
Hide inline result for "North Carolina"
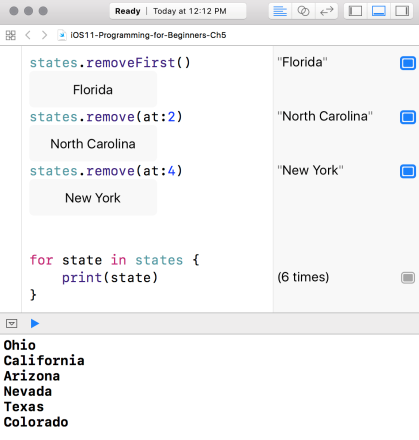pyautogui.click(x=408, y=117)
